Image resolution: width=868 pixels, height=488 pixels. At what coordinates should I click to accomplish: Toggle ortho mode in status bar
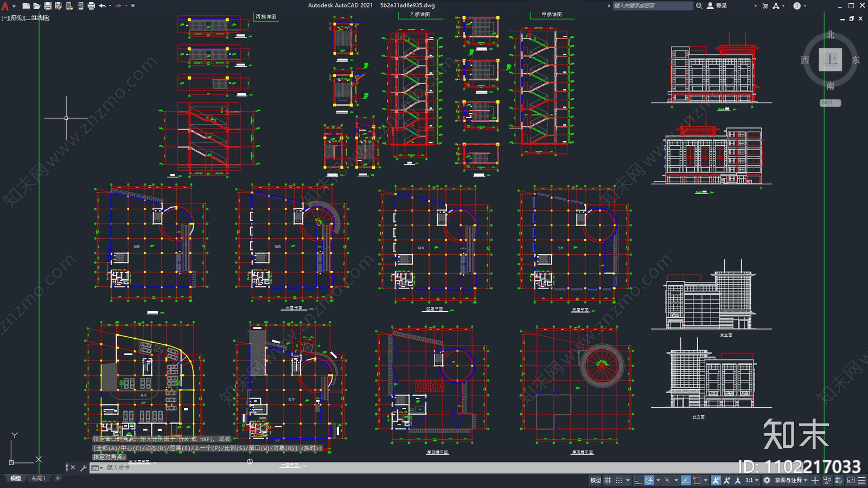(638, 480)
